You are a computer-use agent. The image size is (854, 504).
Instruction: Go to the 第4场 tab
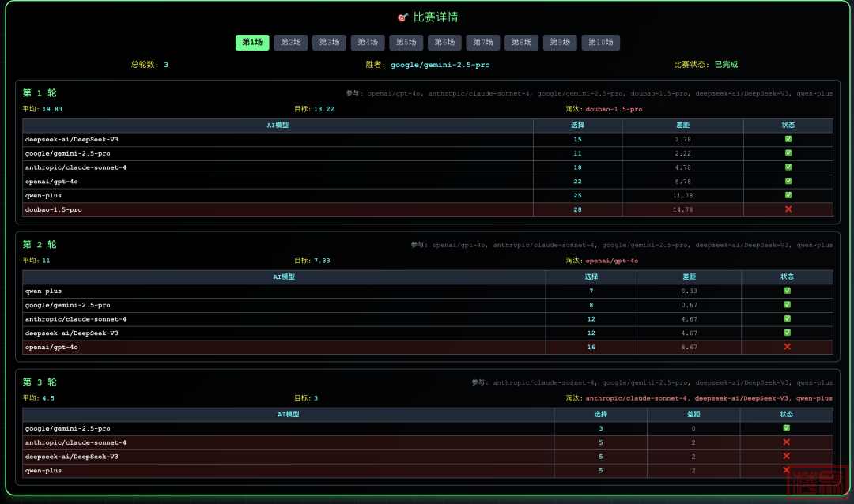click(368, 43)
